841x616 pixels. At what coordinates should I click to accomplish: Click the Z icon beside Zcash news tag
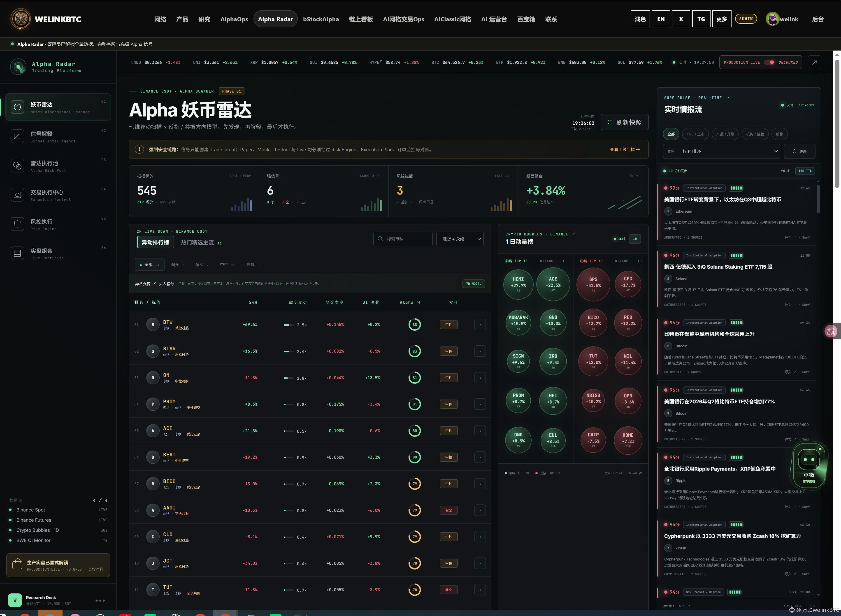[668, 548]
